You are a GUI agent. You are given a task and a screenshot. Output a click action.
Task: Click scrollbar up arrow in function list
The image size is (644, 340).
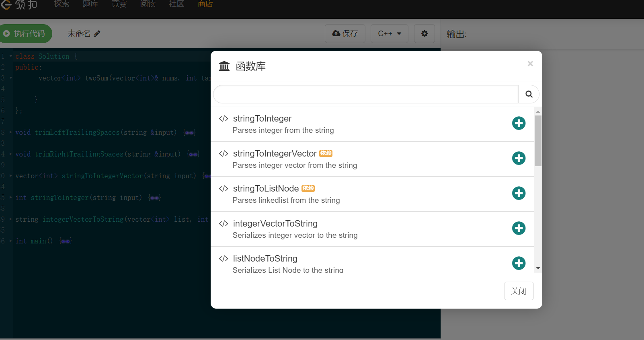point(538,111)
